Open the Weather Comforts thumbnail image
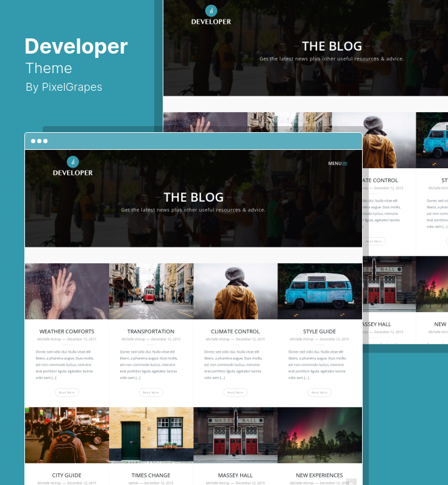 coord(67,291)
